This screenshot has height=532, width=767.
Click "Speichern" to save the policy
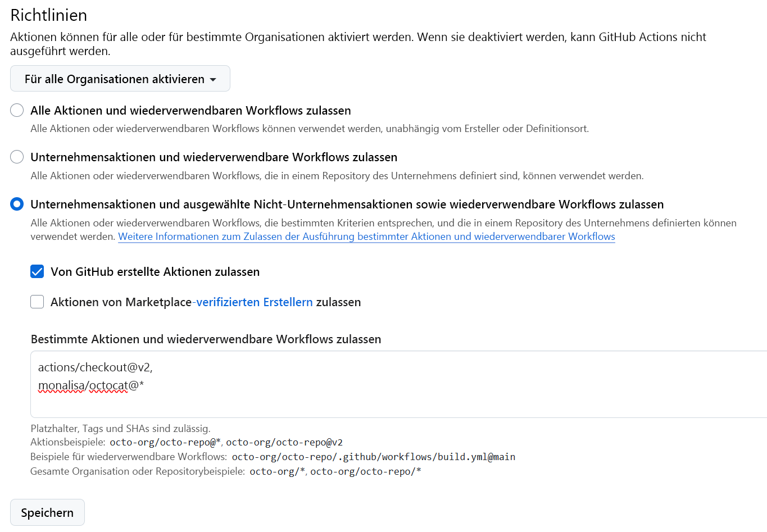click(x=47, y=512)
